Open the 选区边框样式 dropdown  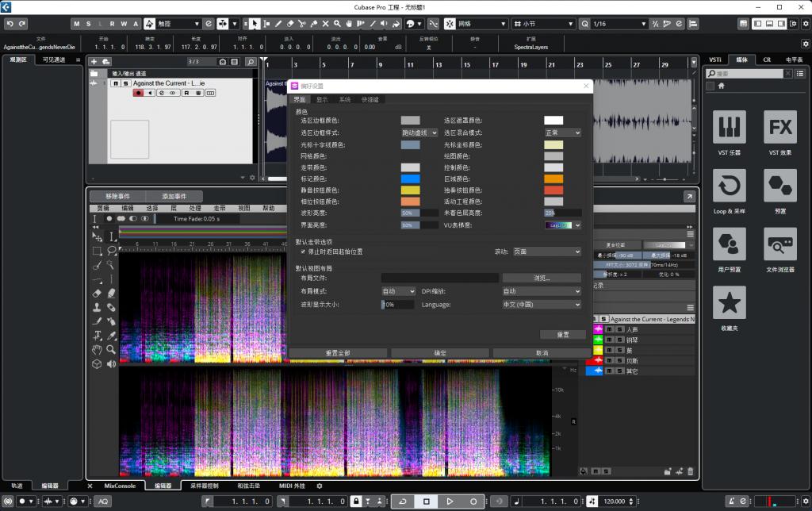pyautogui.click(x=419, y=133)
